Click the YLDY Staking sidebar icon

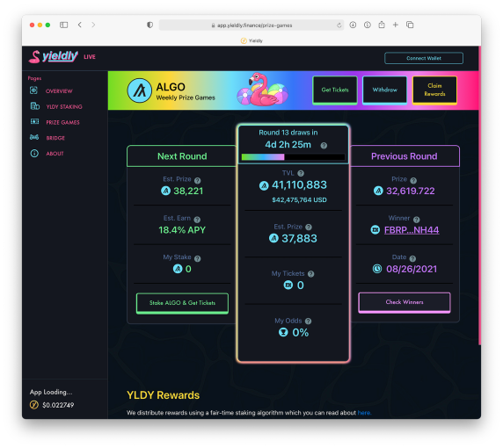point(34,106)
